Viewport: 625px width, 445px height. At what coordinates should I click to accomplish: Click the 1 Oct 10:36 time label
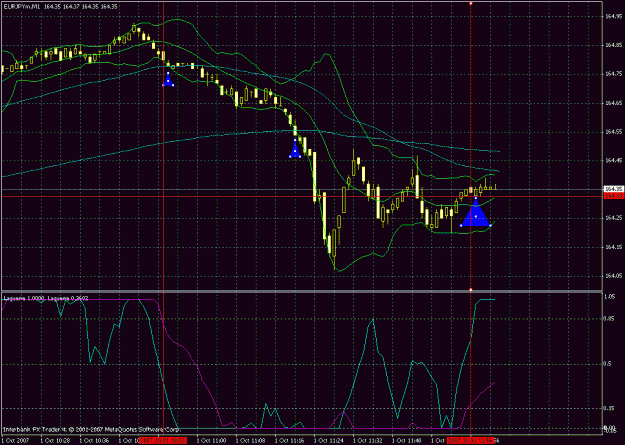tap(92, 441)
